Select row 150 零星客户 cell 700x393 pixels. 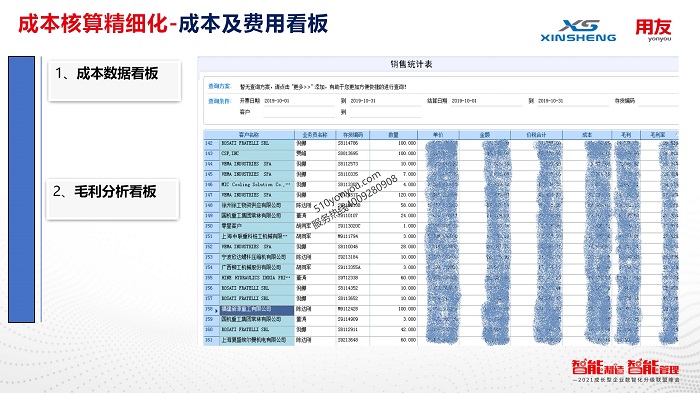coord(257,226)
